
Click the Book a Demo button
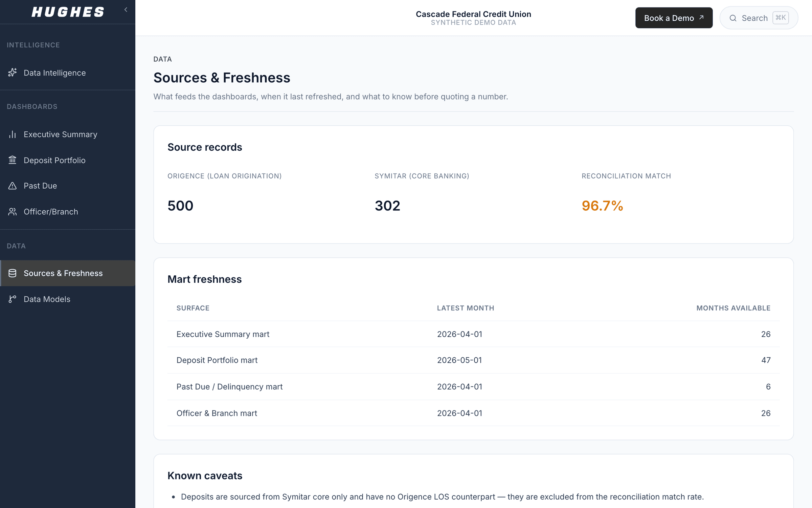(x=674, y=18)
